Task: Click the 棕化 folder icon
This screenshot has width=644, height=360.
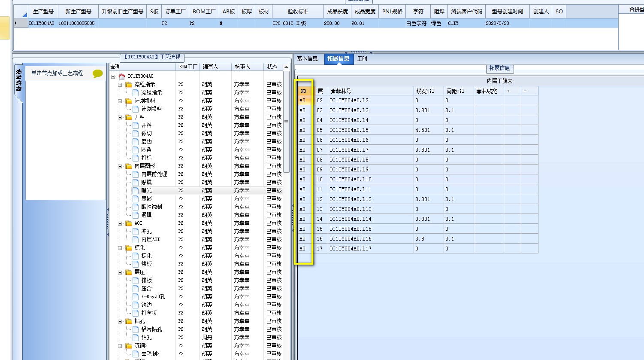Action: tap(129, 248)
